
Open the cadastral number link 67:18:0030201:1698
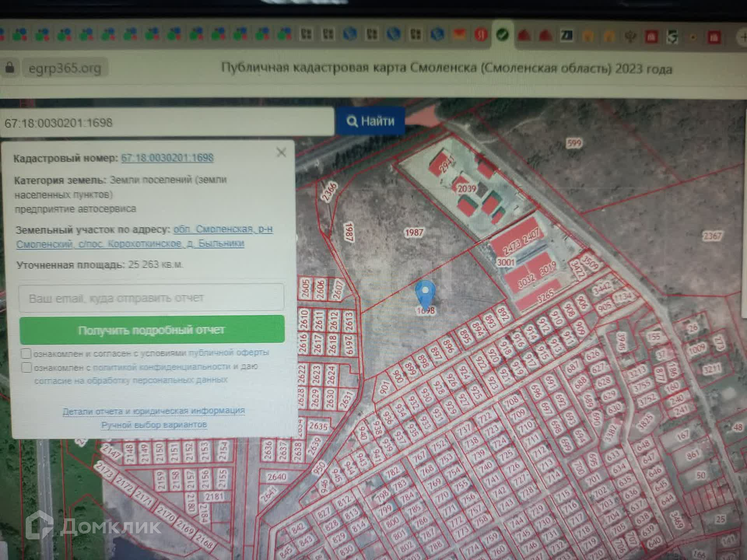pyautogui.click(x=167, y=158)
